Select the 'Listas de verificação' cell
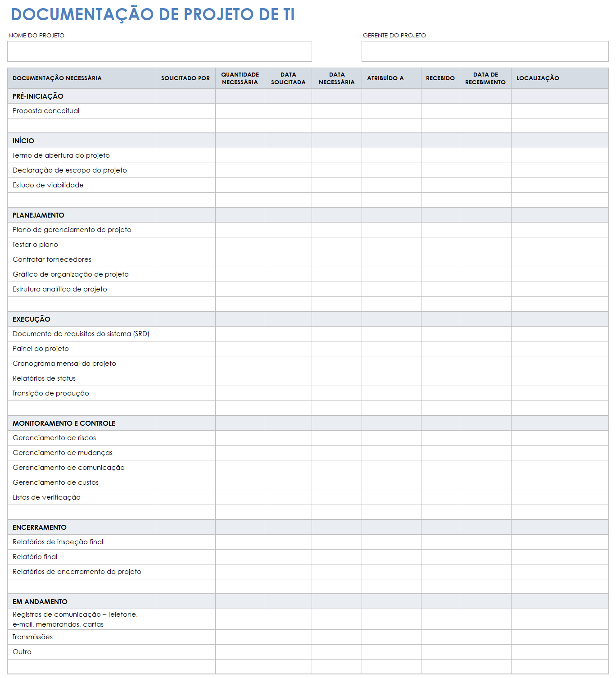 [82, 497]
